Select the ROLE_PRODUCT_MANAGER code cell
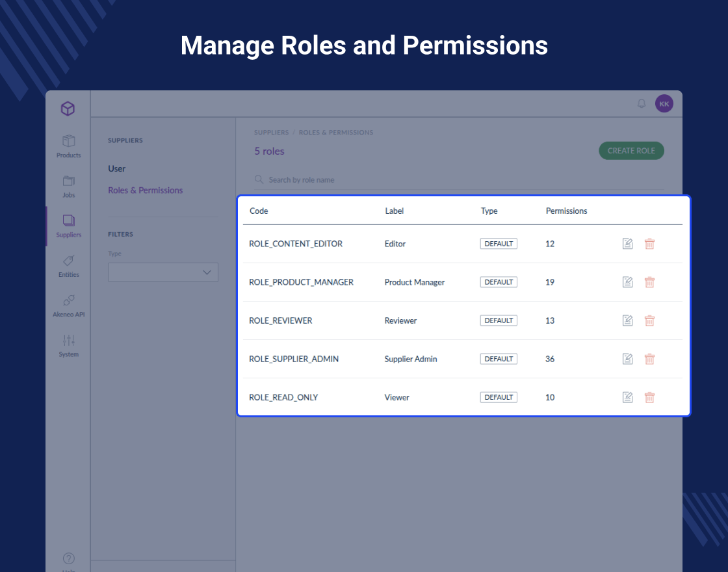Screen dimensions: 728x572 pyautogui.click(x=302, y=282)
